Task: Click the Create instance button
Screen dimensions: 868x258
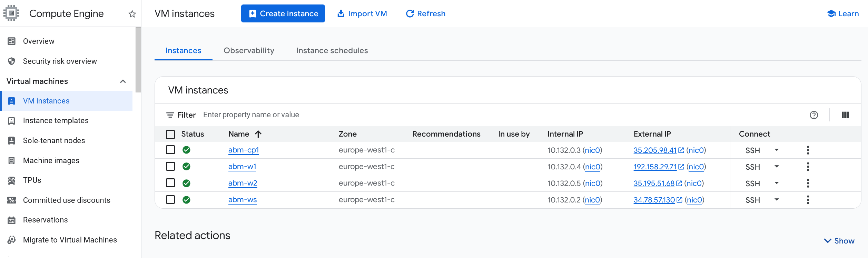Action: (x=283, y=13)
